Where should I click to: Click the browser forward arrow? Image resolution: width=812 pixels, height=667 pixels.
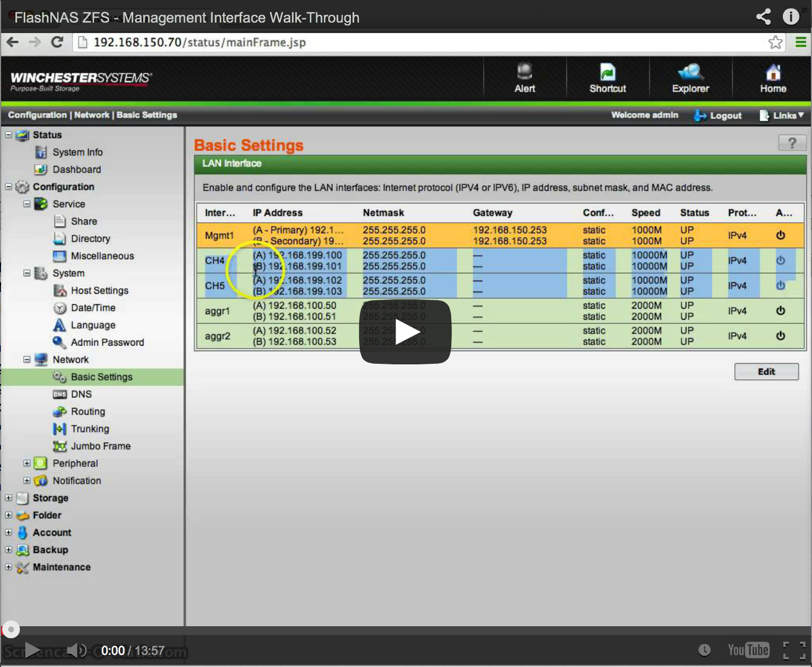[x=34, y=42]
